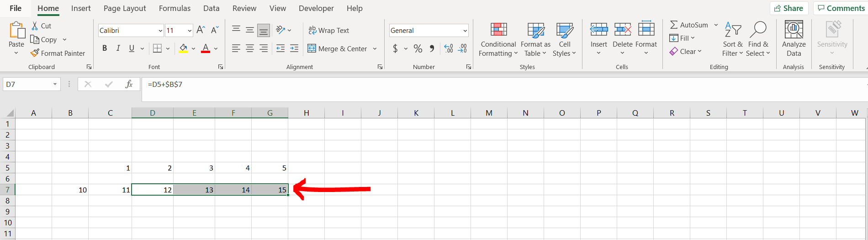Cut selection with scissors icon

tap(35, 26)
